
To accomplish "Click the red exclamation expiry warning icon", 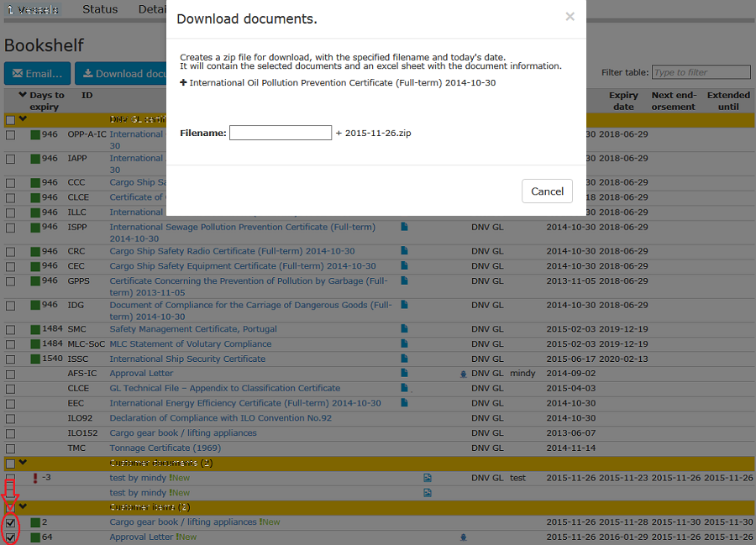I will tap(35, 478).
